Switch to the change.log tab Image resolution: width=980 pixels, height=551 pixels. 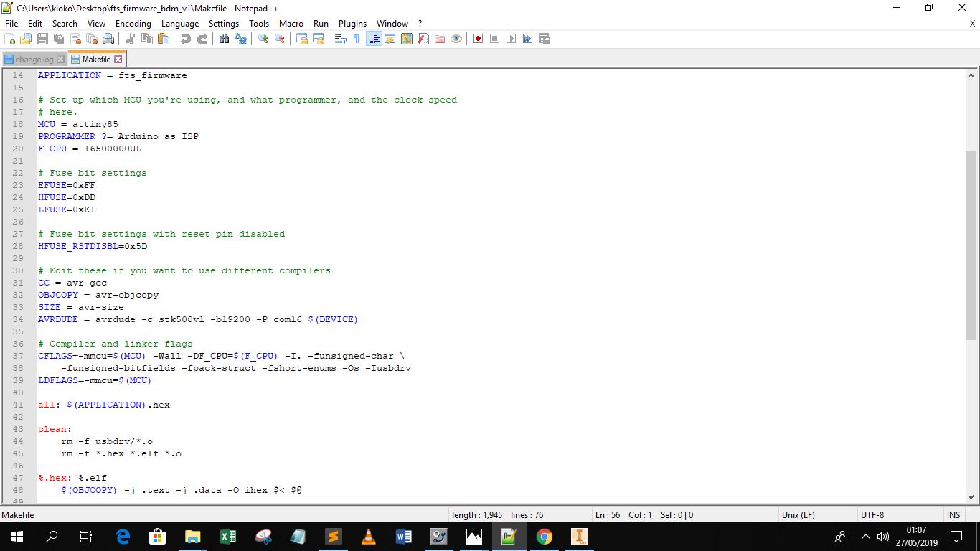(34, 60)
